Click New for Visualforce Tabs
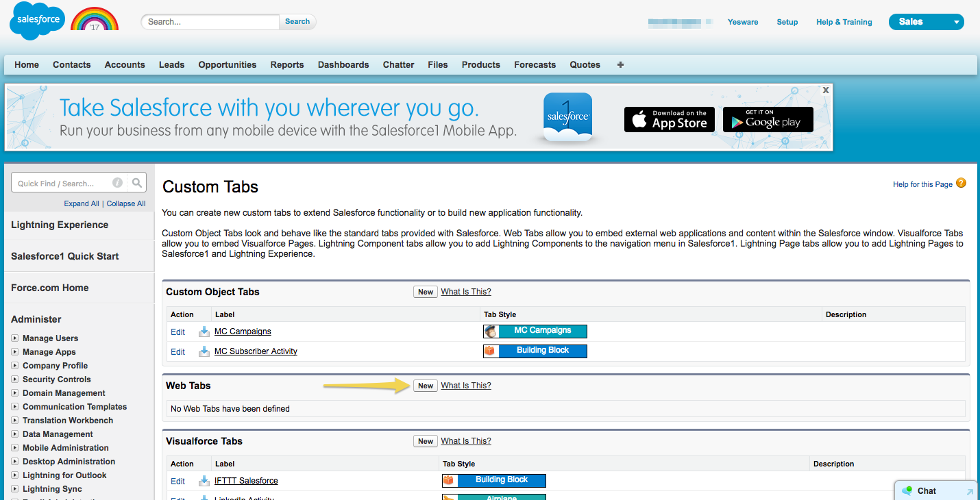Viewport: 980px width, 500px height. (426, 442)
